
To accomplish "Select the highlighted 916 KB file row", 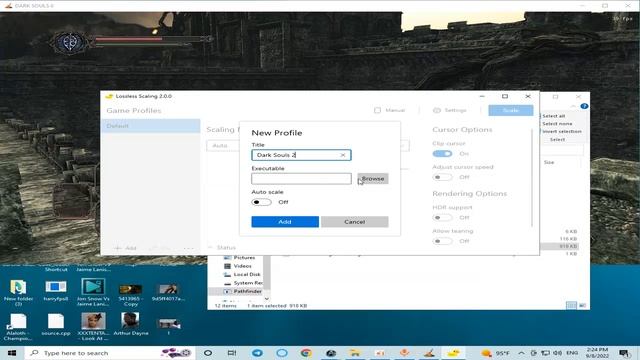I will pyautogui.click(x=559, y=246).
